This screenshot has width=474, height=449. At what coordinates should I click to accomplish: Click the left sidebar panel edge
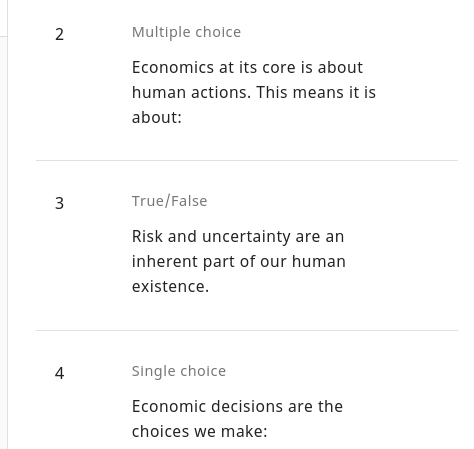pos(7,224)
